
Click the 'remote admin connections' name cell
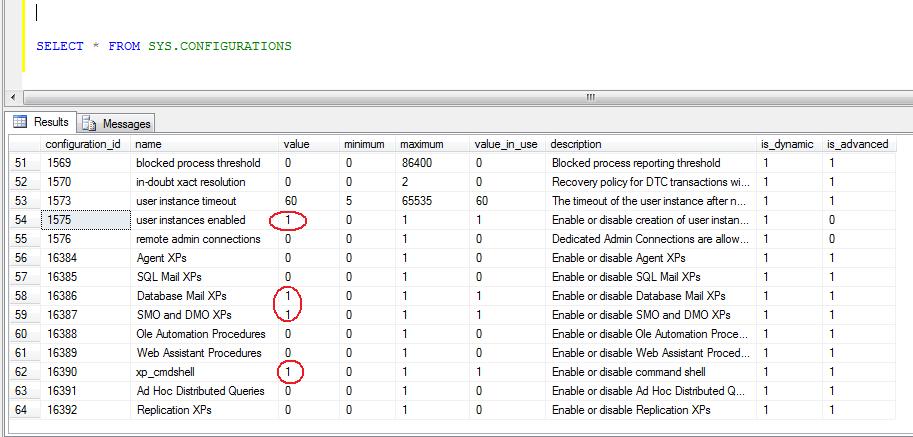(206, 239)
